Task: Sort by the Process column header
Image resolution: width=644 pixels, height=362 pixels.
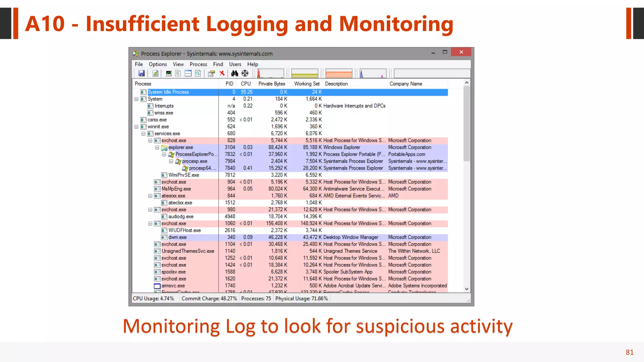Action: [x=175, y=84]
